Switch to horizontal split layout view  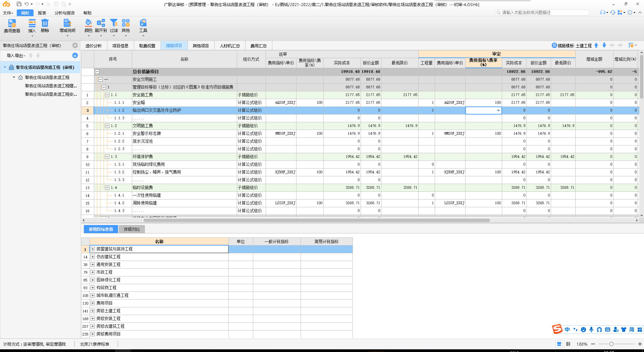click(x=559, y=344)
